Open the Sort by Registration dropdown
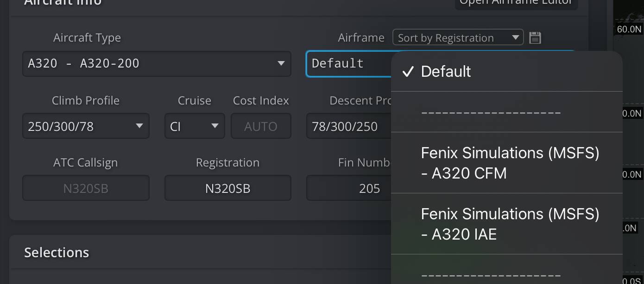The image size is (644, 284). click(x=458, y=37)
